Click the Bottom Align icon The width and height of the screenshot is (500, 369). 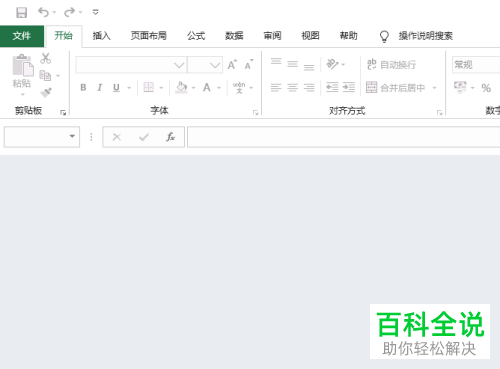pos(309,67)
